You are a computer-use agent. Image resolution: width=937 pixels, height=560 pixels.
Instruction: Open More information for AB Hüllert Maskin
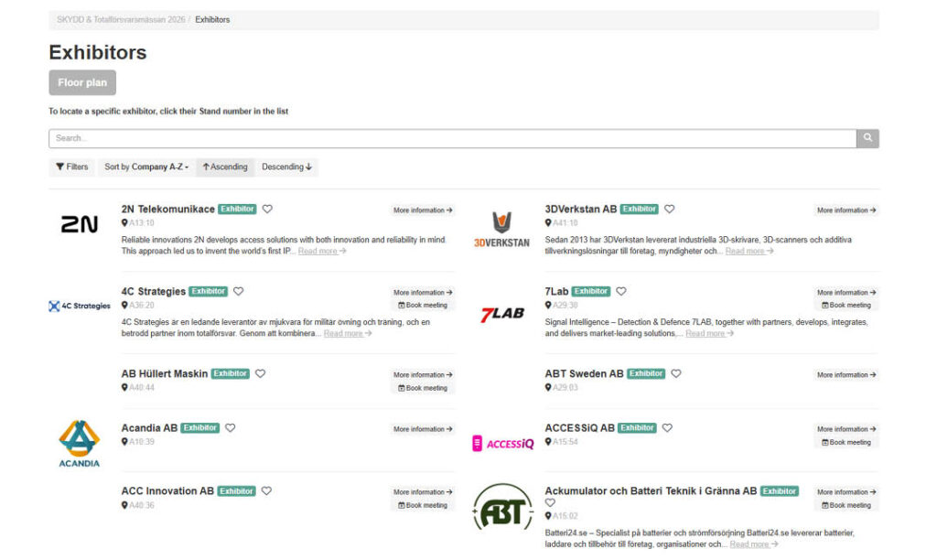coord(423,375)
